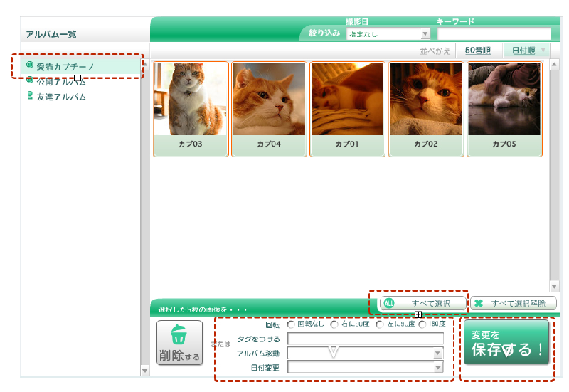
Task: Click the キーワード search field
Action: point(494,33)
